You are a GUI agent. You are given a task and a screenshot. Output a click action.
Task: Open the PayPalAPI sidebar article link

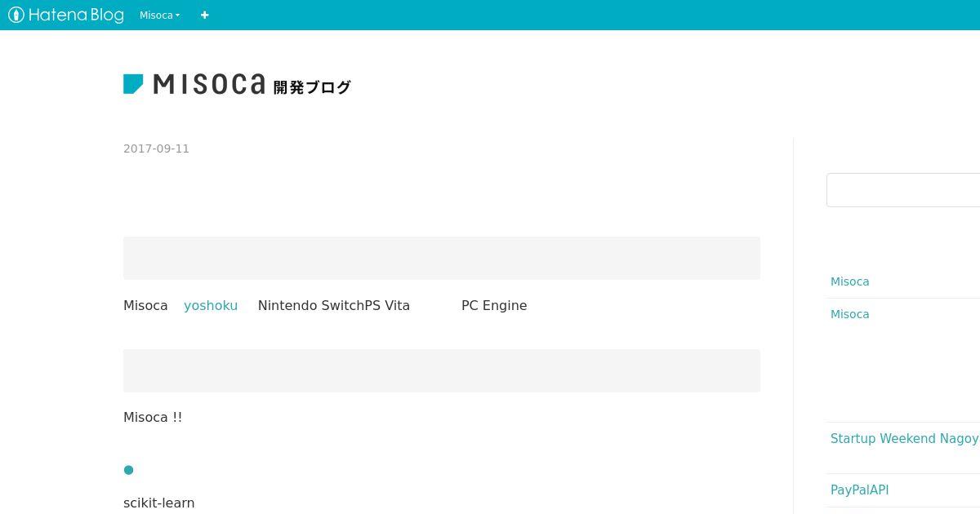(x=859, y=490)
